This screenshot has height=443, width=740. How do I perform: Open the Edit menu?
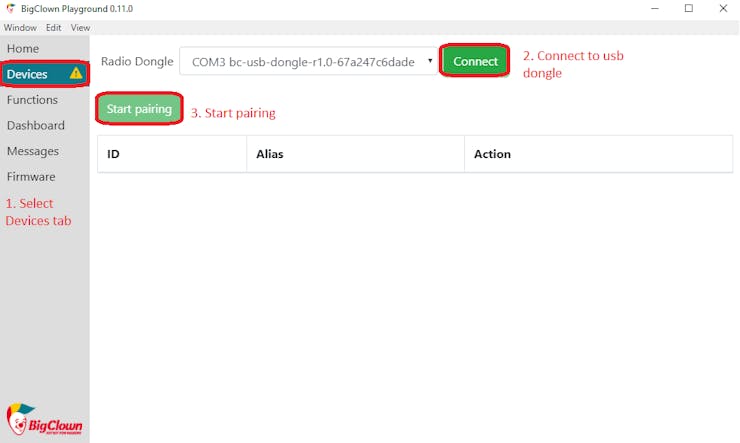53,28
